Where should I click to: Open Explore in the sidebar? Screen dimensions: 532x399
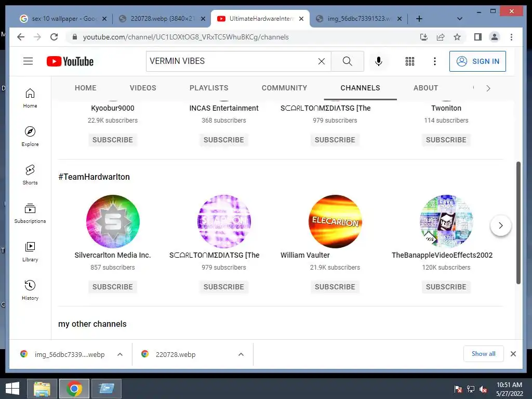pos(30,137)
